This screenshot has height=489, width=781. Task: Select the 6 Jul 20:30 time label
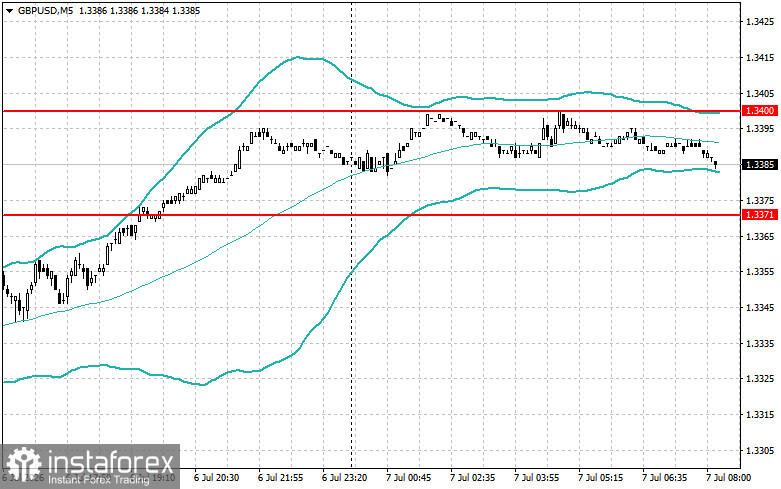point(217,478)
